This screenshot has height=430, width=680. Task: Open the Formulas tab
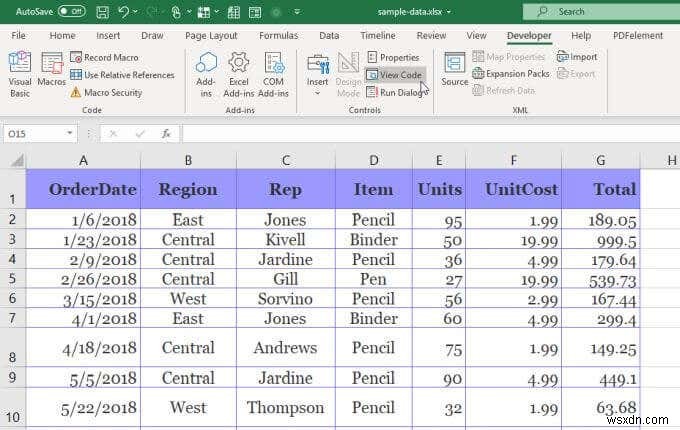278,36
